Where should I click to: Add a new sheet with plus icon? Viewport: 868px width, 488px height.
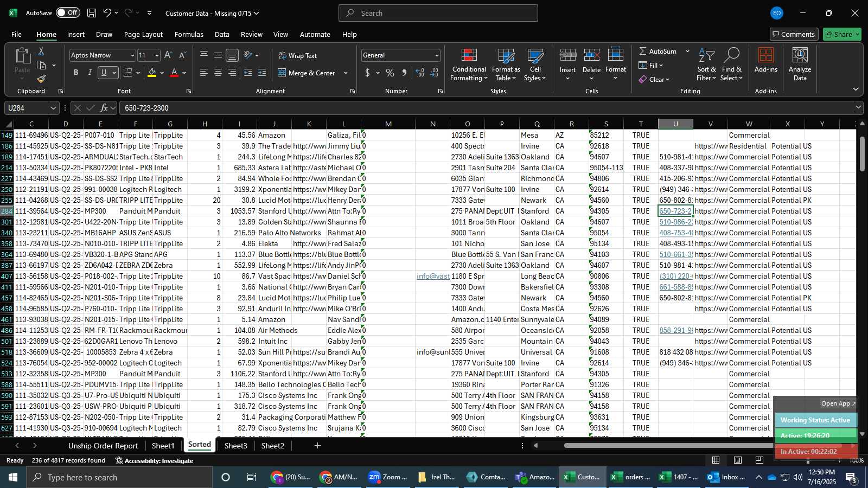(317, 446)
